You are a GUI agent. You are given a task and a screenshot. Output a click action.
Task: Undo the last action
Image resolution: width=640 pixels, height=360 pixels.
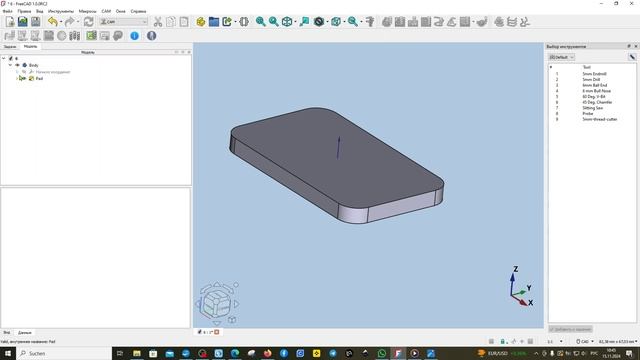[x=52, y=22]
